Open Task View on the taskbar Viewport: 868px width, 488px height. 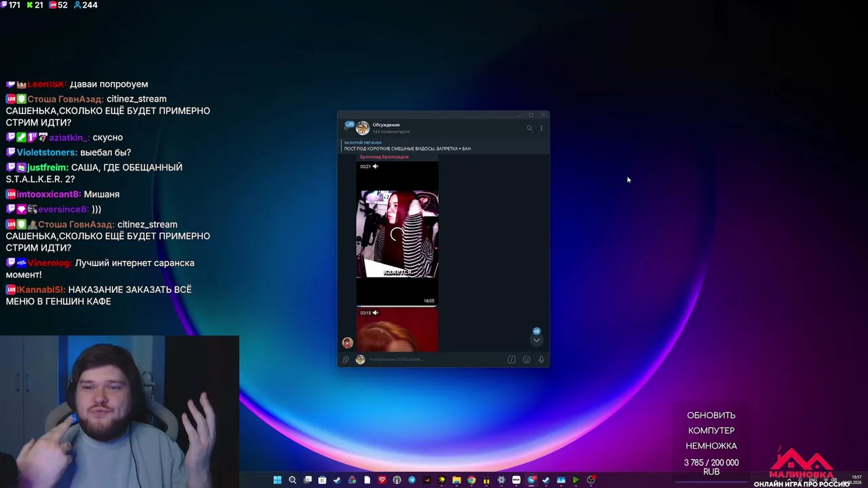tap(307, 480)
